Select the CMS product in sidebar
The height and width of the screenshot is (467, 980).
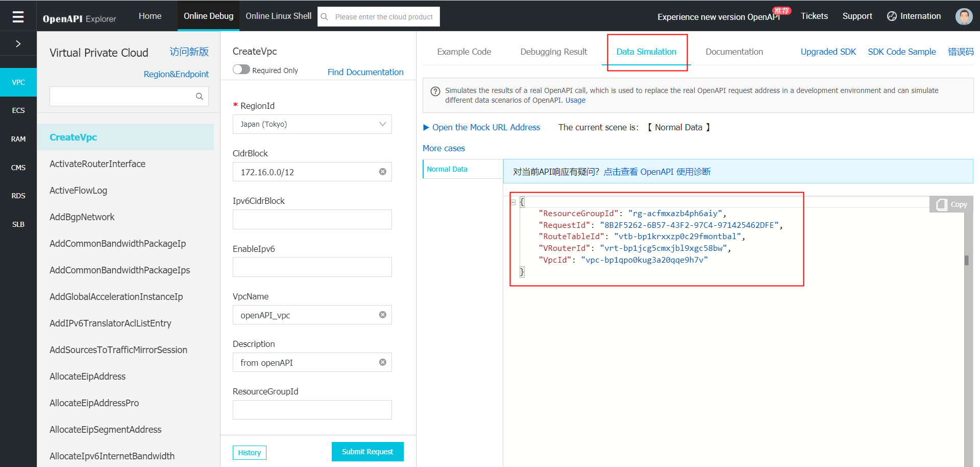(x=18, y=168)
